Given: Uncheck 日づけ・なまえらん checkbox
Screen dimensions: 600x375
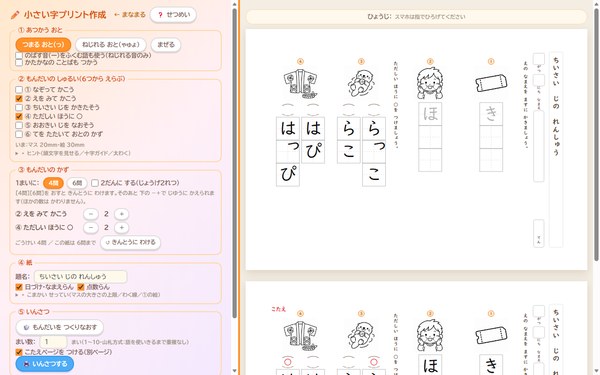Looking at the screenshot, I should tap(19, 287).
